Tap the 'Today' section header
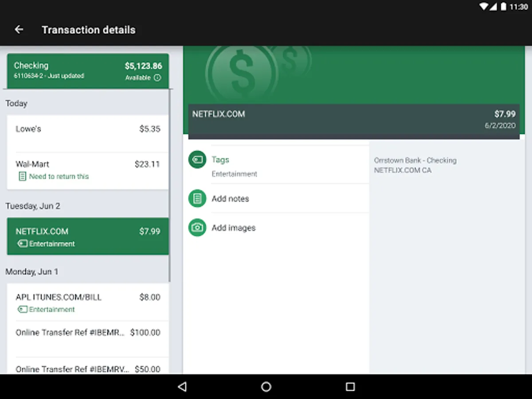The width and height of the screenshot is (532, 399). (16, 103)
